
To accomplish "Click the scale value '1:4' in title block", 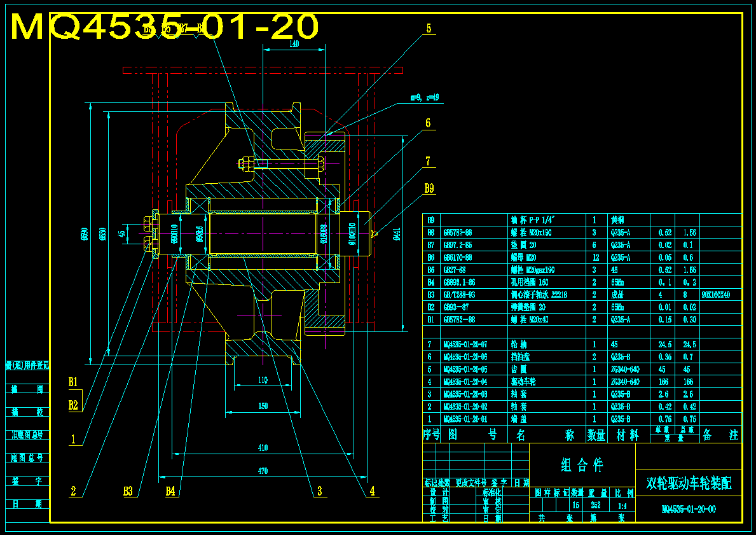I will [622, 506].
